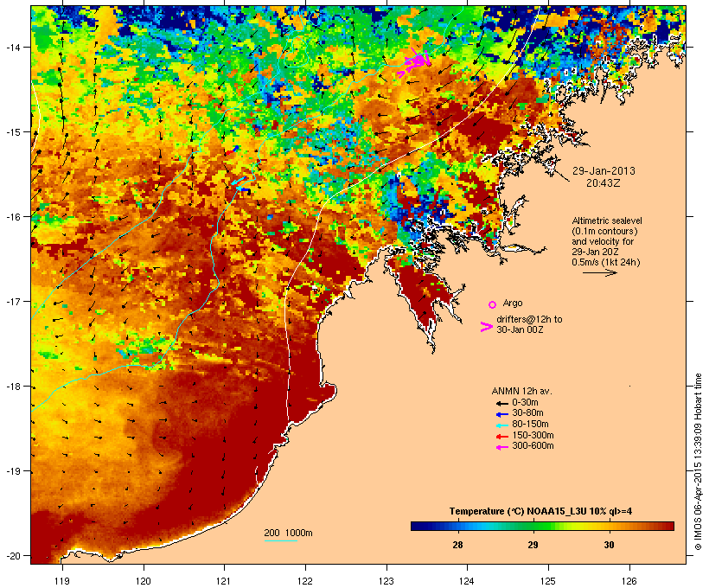Click the magenta 300-600m arrow legend icon
The image size is (709, 588).
coord(501,447)
